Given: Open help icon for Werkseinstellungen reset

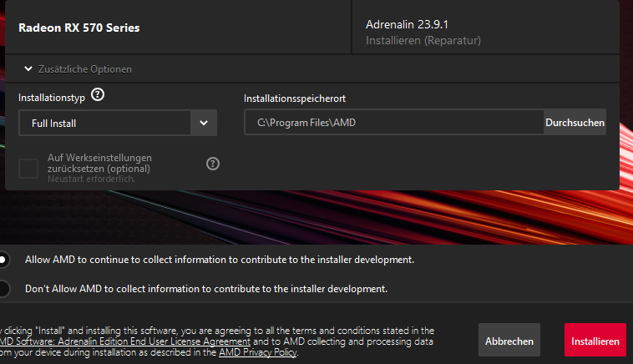Looking at the screenshot, I should 213,164.
